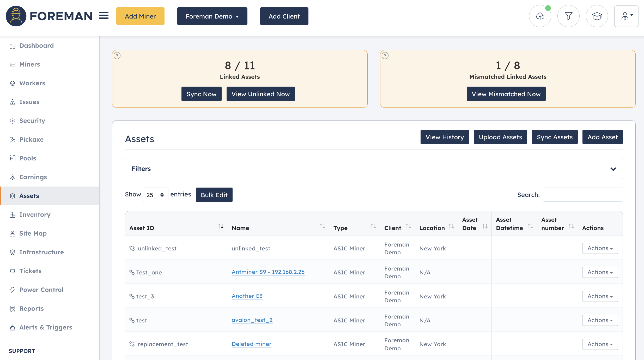Sort by Location column
Viewport: 644px width, 360px height.
pyautogui.click(x=451, y=226)
